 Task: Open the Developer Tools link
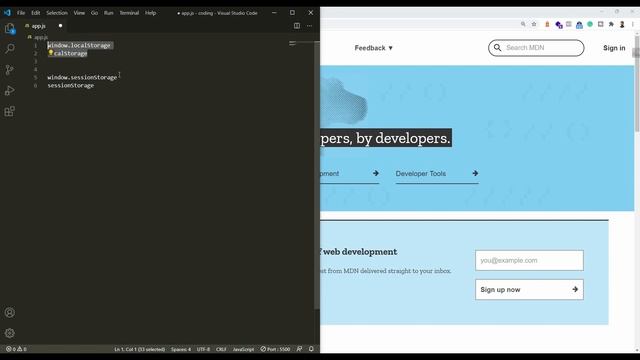437,173
